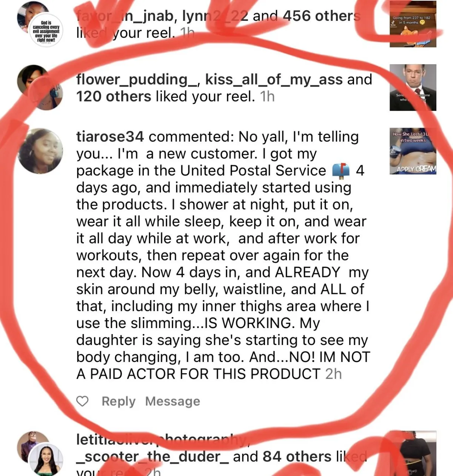Open flower_pudding_ notification avatar
Viewport: 453px width, 476px height.
click(40, 87)
